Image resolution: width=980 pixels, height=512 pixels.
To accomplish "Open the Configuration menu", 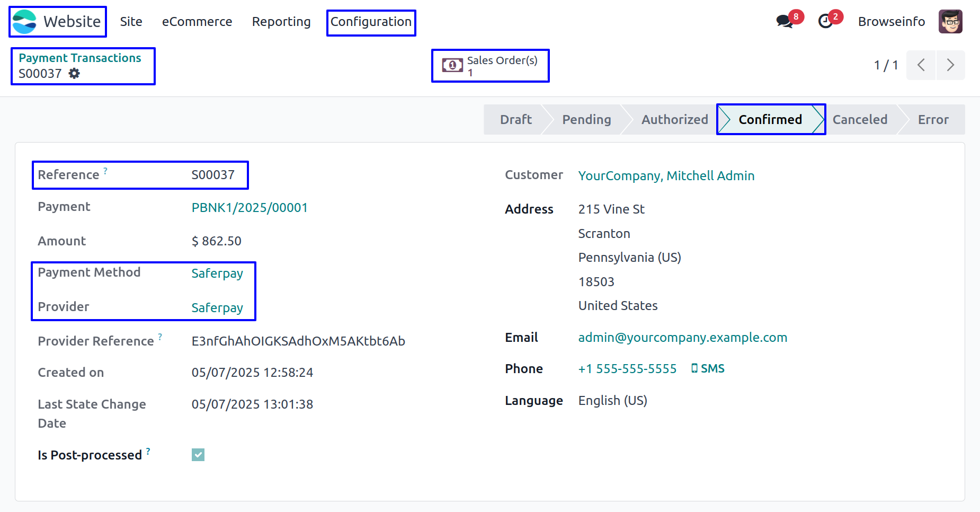I will [x=371, y=22].
